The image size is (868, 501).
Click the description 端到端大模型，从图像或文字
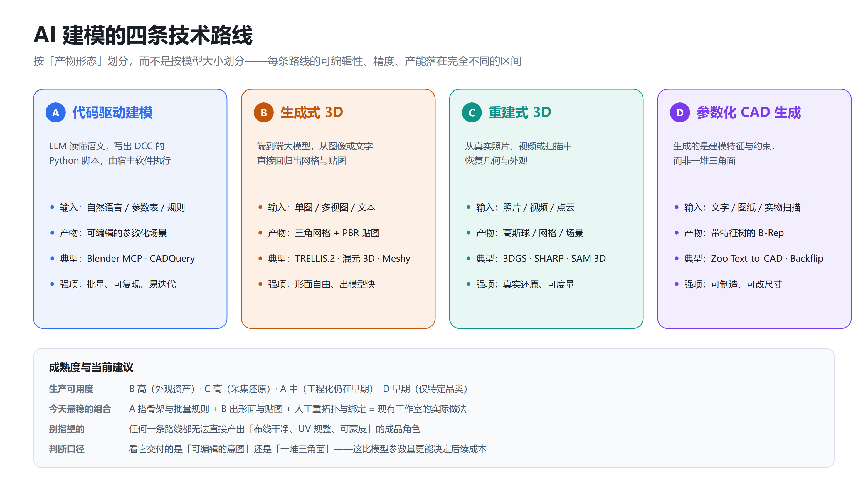(x=315, y=146)
